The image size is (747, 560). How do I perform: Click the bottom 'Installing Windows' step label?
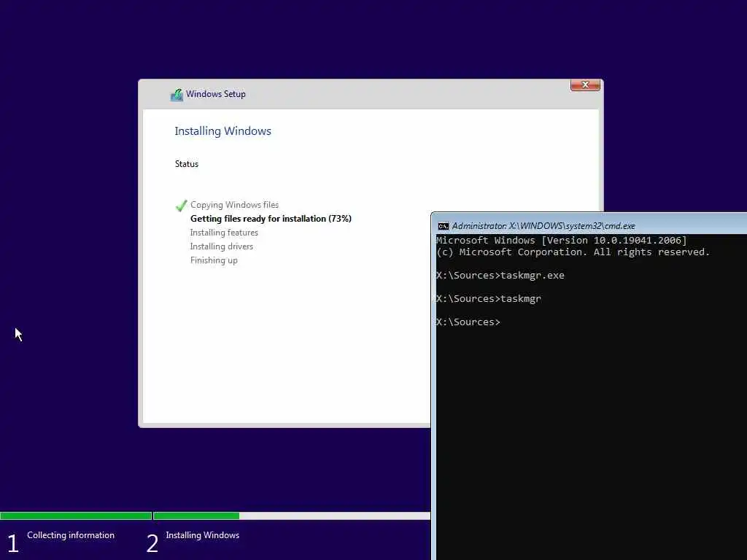pos(203,535)
